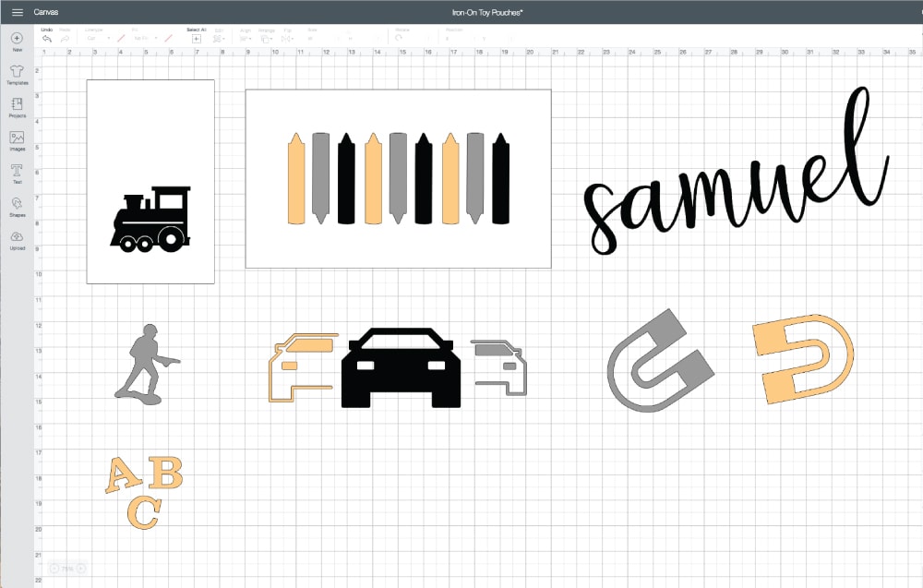Open the Projects panel
923x588 pixels.
coord(17,104)
